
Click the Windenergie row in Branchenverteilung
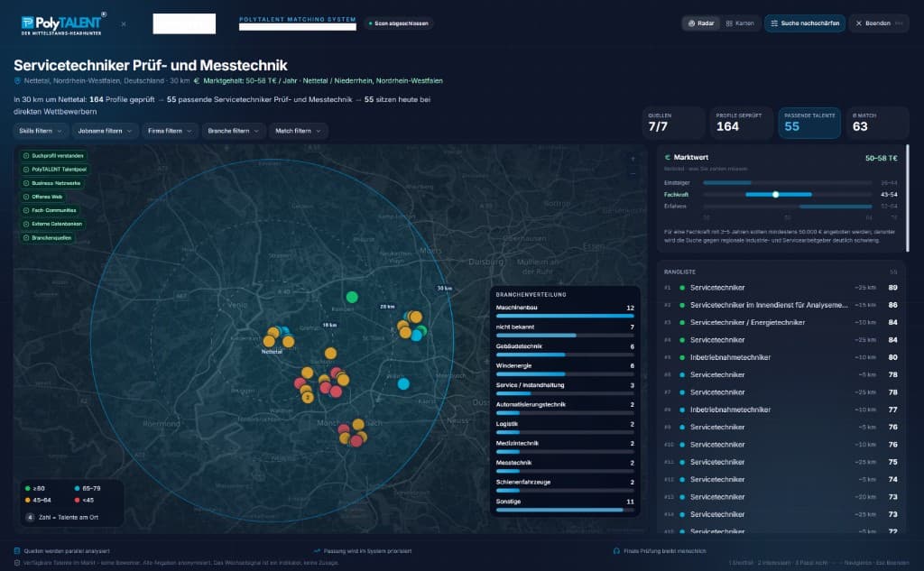(x=565, y=370)
